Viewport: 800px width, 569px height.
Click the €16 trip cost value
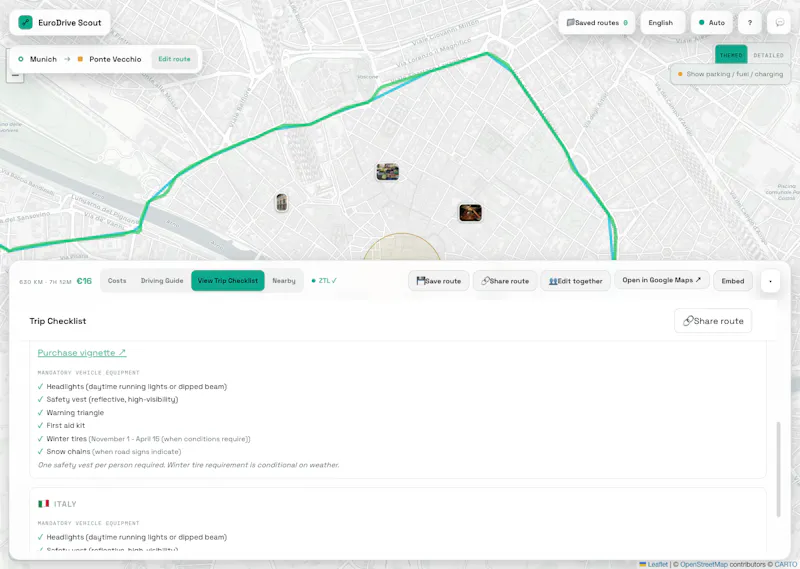84,281
